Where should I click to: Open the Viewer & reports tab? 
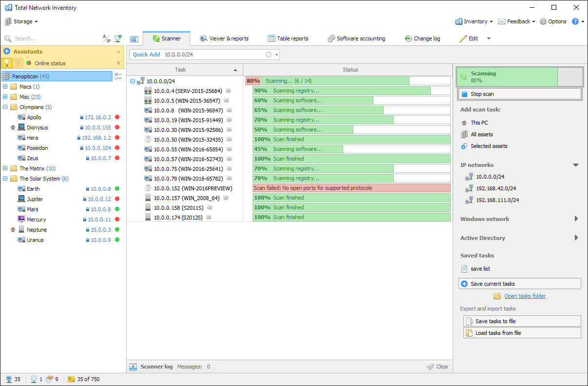pyautogui.click(x=224, y=38)
